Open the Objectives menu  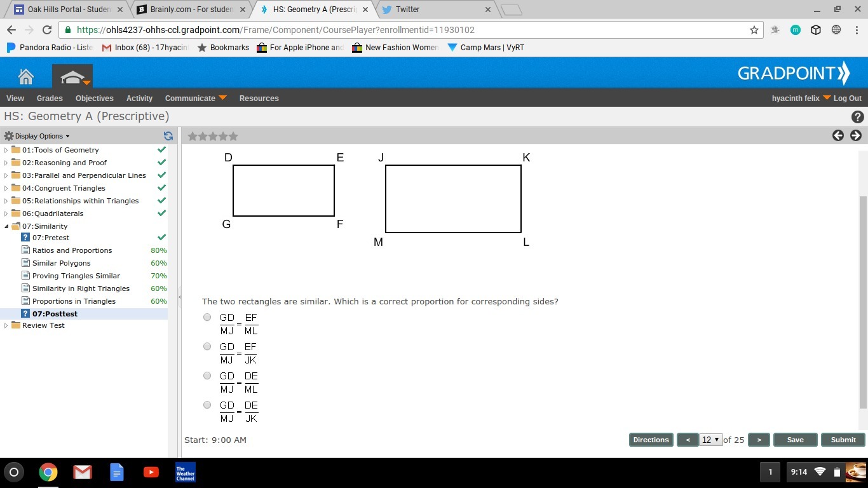[95, 98]
